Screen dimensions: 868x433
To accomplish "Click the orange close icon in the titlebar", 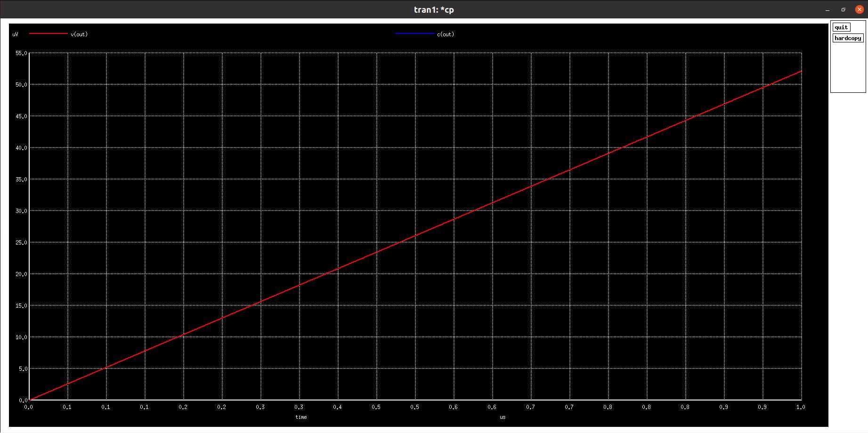I will coord(859,9).
